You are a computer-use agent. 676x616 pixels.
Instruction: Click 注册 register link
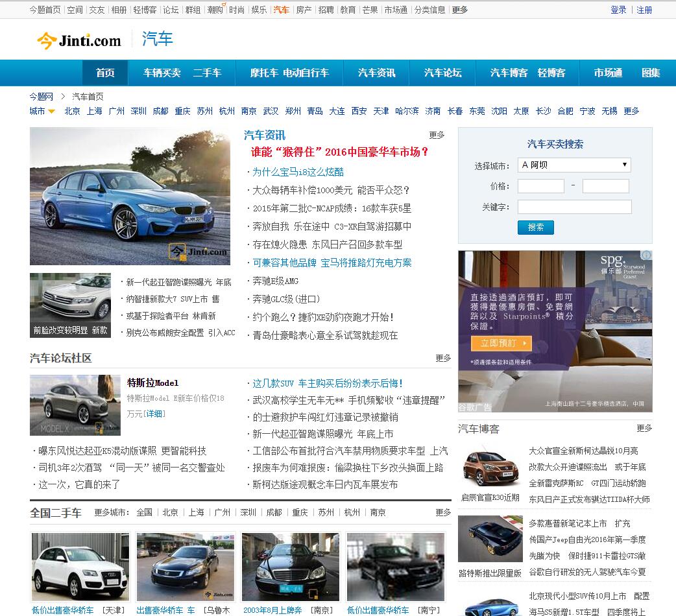[644, 10]
